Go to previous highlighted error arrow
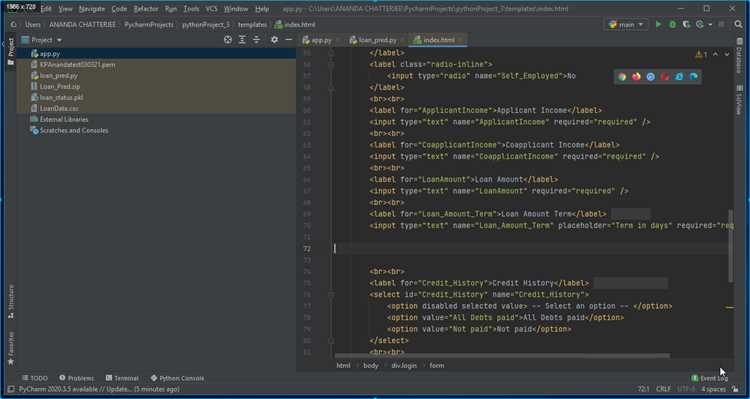The height and width of the screenshot is (399, 750). (x=716, y=55)
